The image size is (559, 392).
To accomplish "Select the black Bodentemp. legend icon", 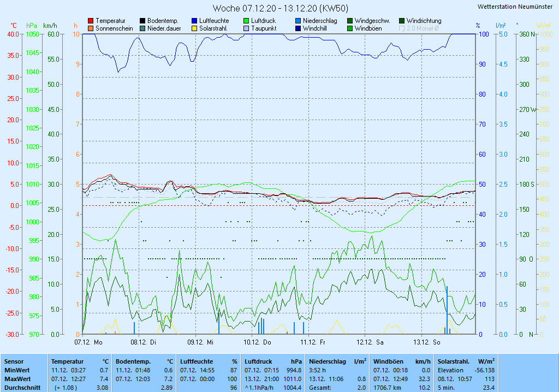I will click(x=143, y=21).
